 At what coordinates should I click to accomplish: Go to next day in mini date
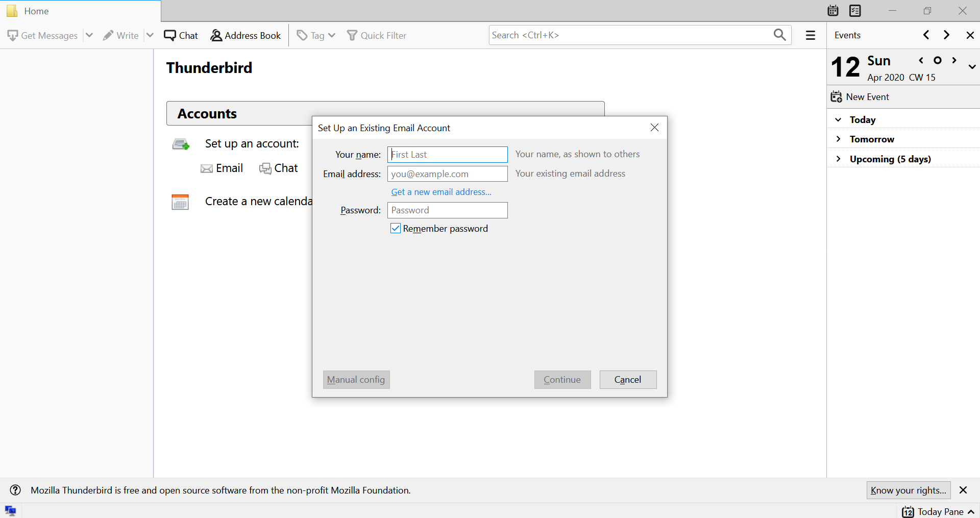tap(954, 60)
